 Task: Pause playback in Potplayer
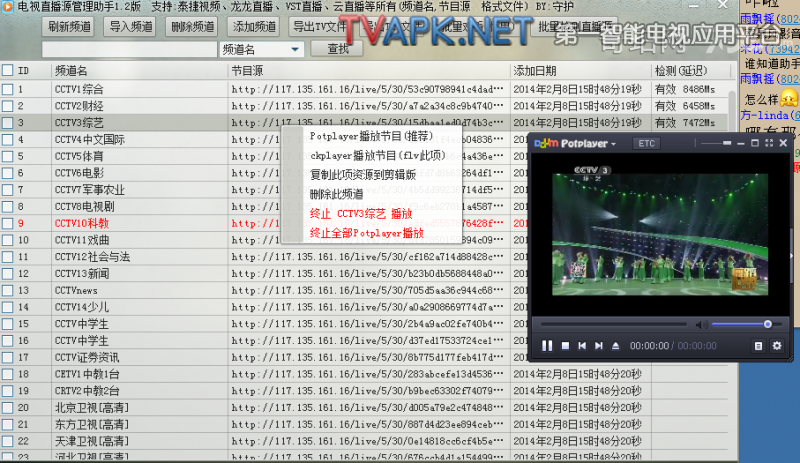547,346
